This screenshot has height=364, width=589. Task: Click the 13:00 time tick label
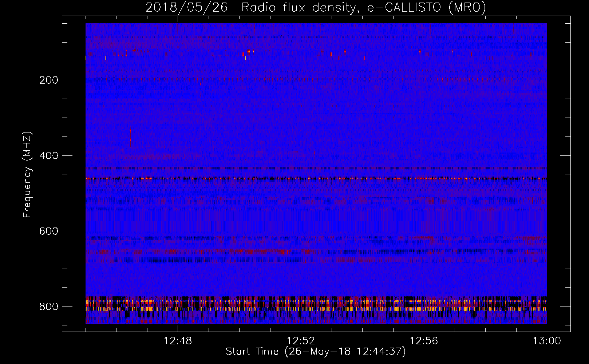coord(547,341)
